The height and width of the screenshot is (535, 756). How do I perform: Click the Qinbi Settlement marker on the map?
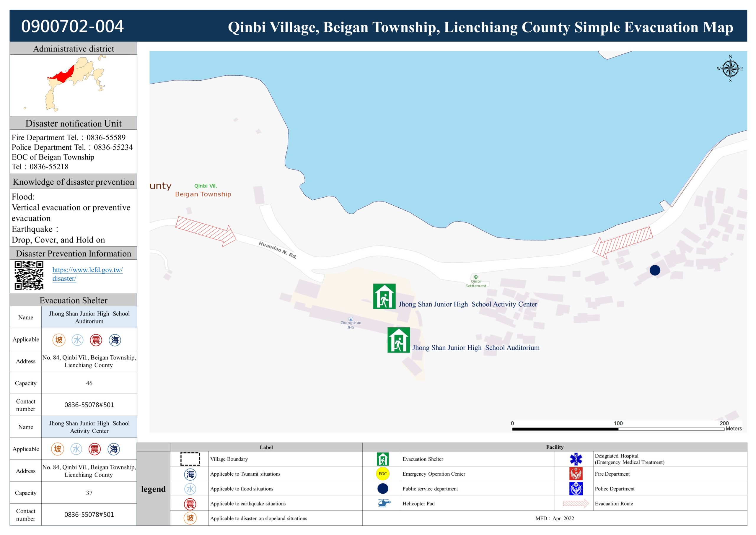[475, 277]
